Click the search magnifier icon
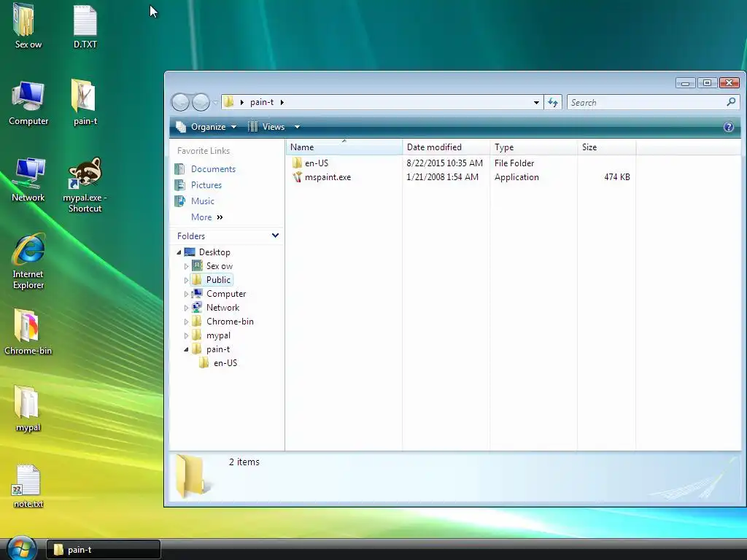 pos(731,102)
